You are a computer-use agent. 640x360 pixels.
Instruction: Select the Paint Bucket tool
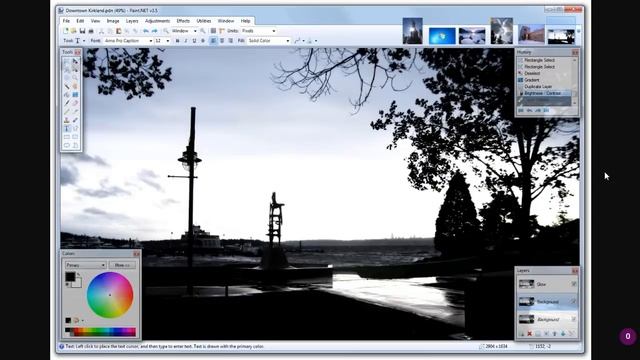[x=67, y=95]
